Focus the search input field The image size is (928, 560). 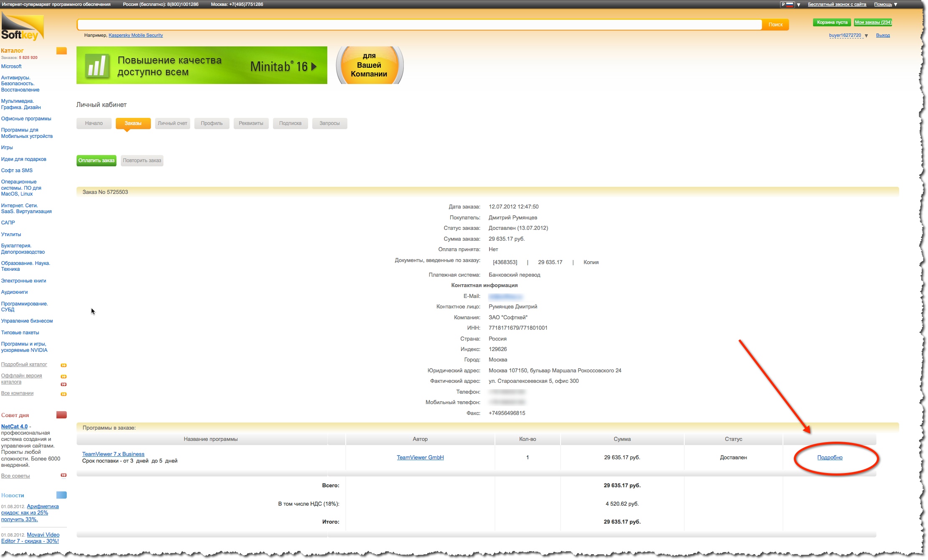click(420, 25)
